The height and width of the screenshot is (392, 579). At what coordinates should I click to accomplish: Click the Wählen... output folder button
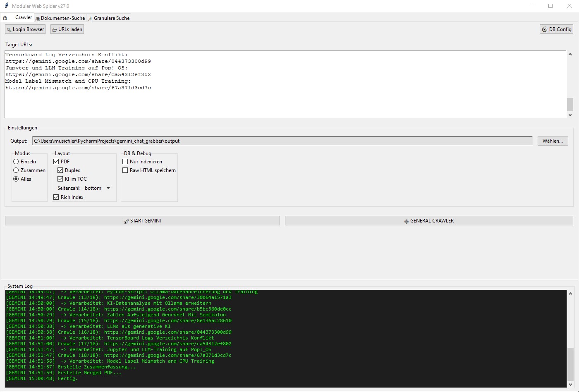pyautogui.click(x=553, y=141)
